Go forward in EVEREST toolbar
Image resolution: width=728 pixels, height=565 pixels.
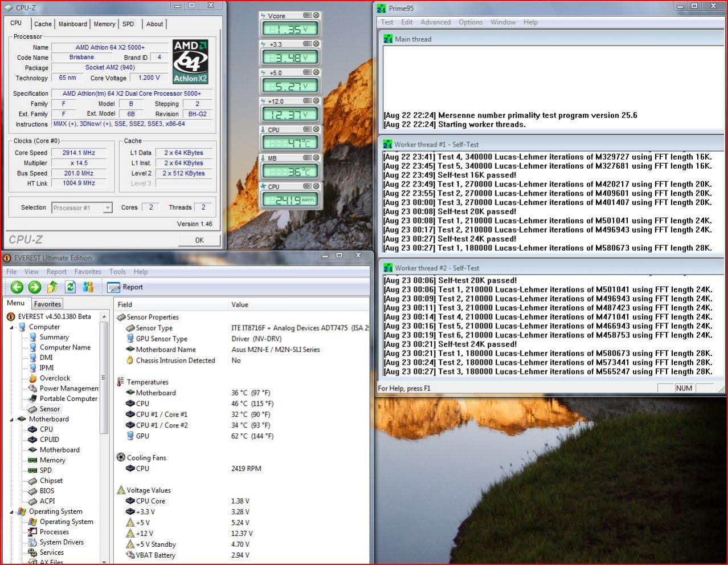[x=35, y=287]
